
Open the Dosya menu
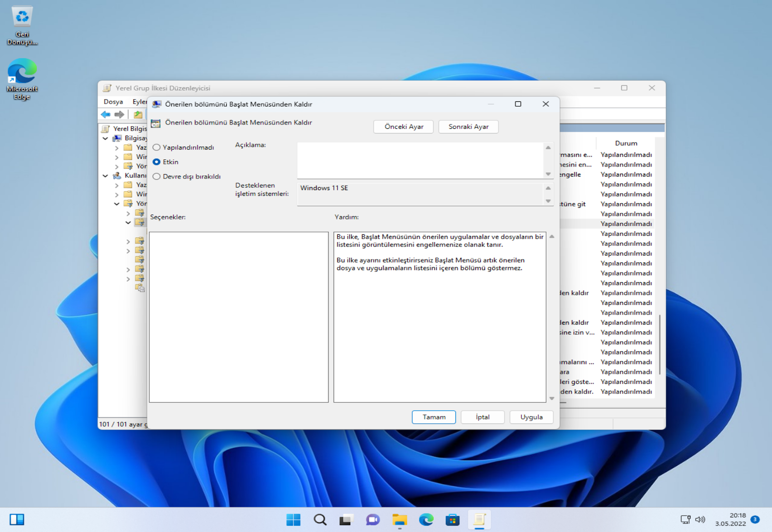pyautogui.click(x=113, y=102)
